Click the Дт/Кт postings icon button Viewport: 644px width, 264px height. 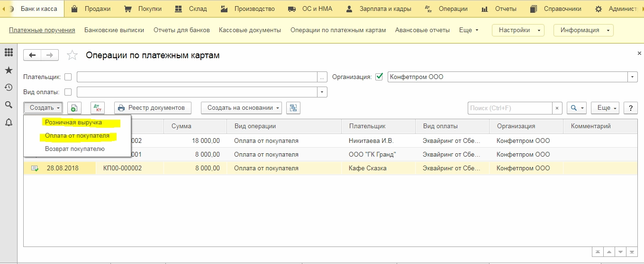(x=98, y=108)
